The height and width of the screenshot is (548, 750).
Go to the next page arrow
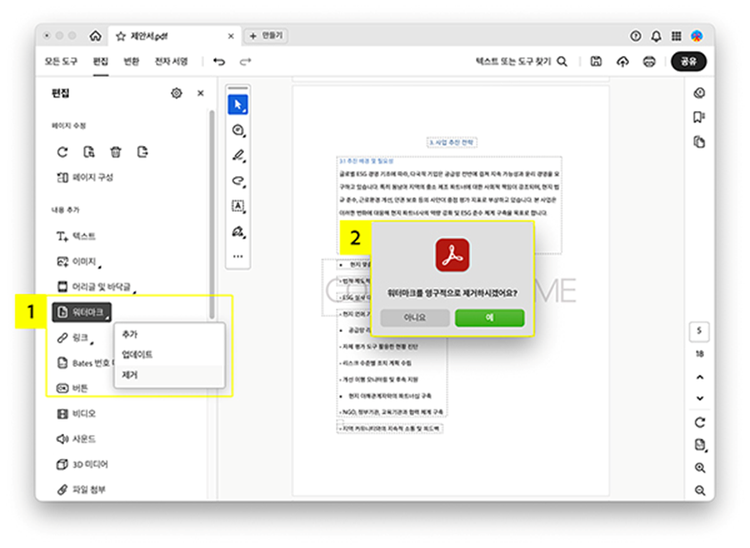coord(700,398)
